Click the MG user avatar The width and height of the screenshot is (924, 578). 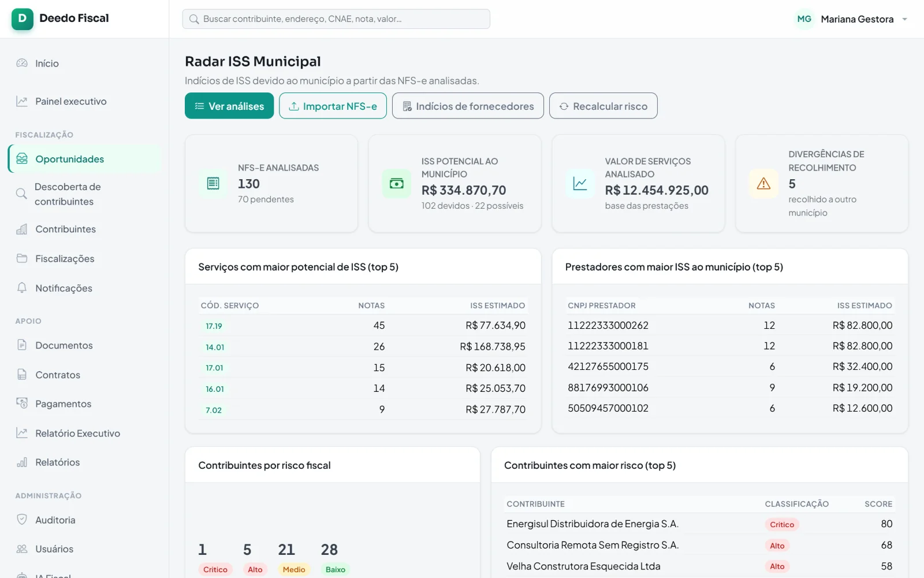click(804, 19)
